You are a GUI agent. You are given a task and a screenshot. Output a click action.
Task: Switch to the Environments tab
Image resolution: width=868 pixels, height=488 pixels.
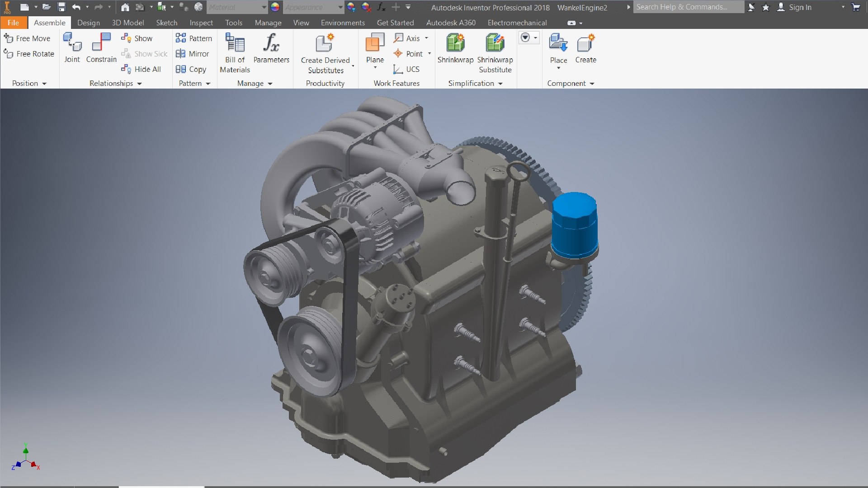point(343,23)
